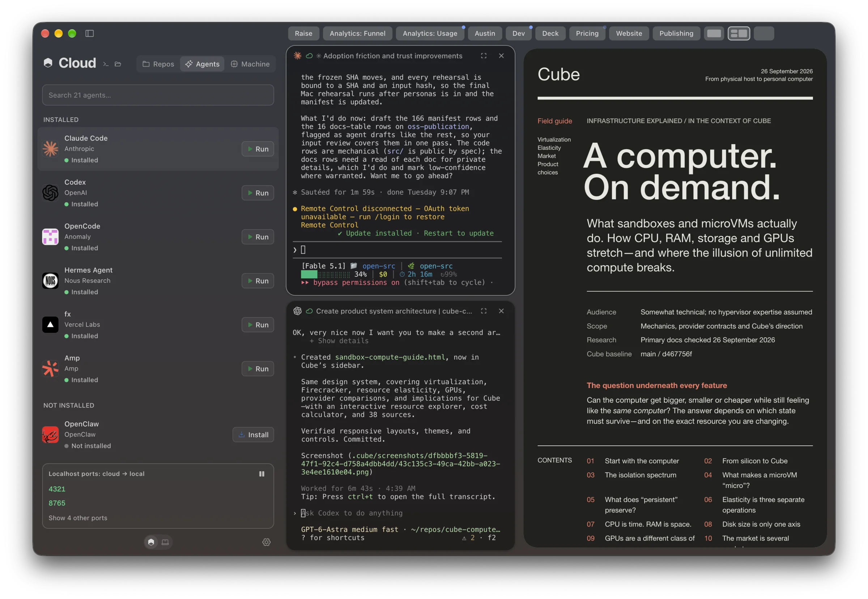The height and width of the screenshot is (599, 868).
Task: Run the OpenCode agent
Action: click(x=258, y=236)
